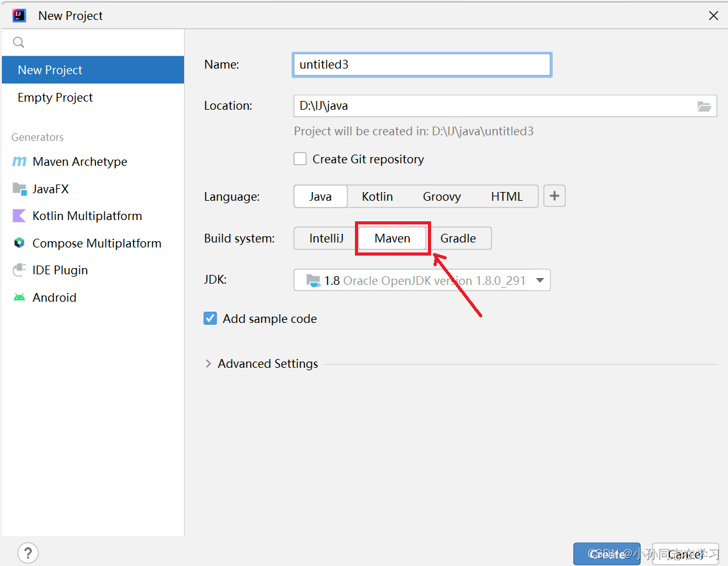Open the folder browse icon in Location field

704,106
